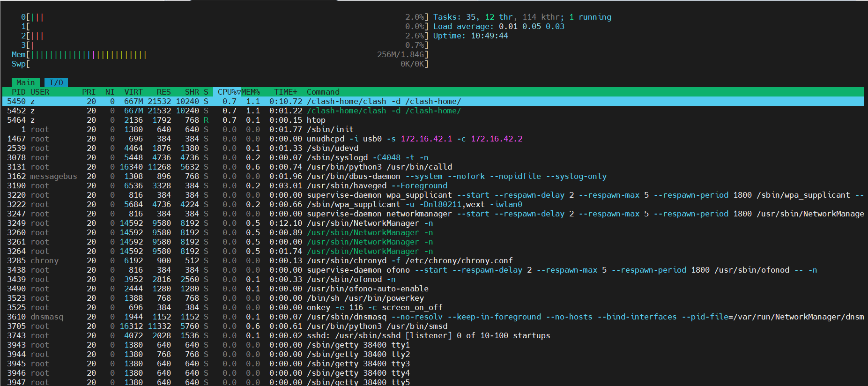Screen dimensions: 868x386
Task: Sort by the Command column header
Action: coord(323,92)
